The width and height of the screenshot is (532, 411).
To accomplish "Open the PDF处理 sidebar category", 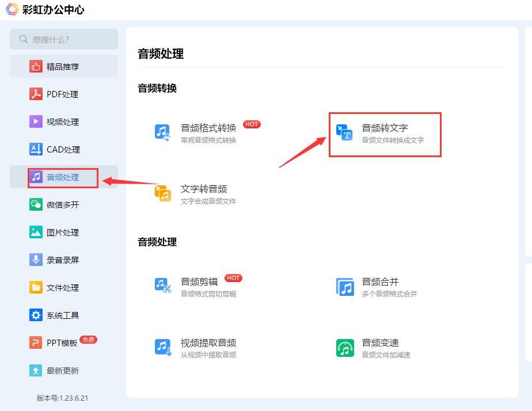I will (x=64, y=94).
